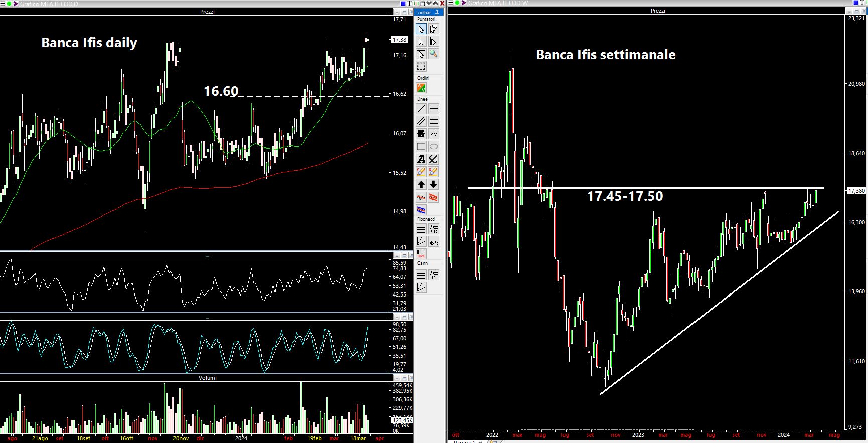Pick the horizontal line pointer tool

[x=421, y=41]
